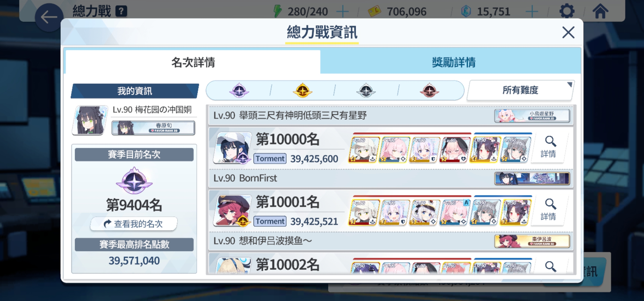This screenshot has width=644, height=301.
Task: Open the help question mark beside 總力戰
Action: click(x=121, y=11)
